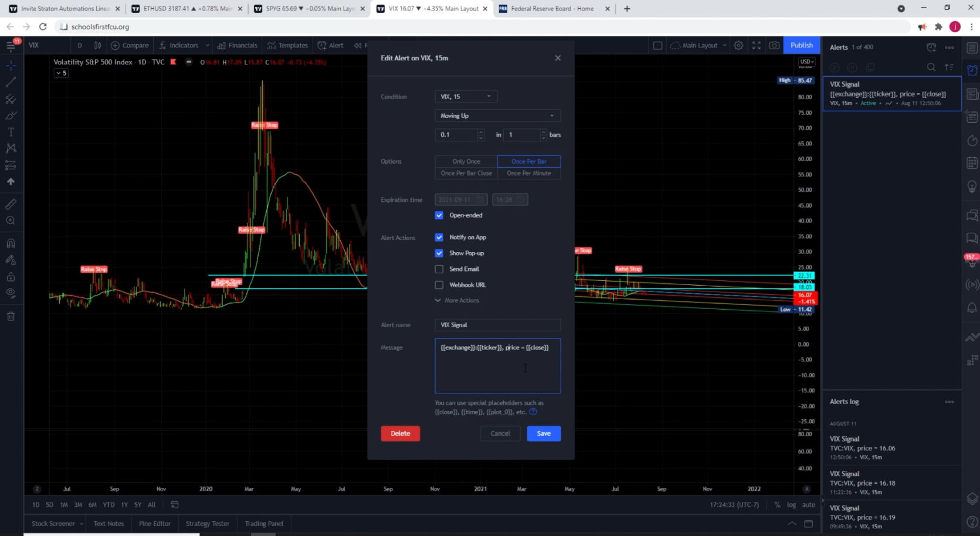Click the placeholders help question icon
980x536 pixels.
pyautogui.click(x=533, y=412)
